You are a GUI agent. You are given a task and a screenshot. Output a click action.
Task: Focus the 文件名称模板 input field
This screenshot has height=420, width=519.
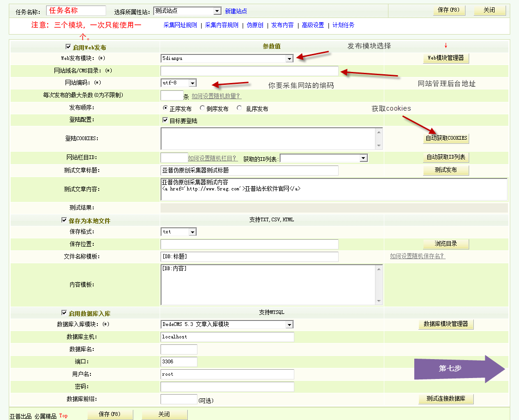tap(250, 257)
